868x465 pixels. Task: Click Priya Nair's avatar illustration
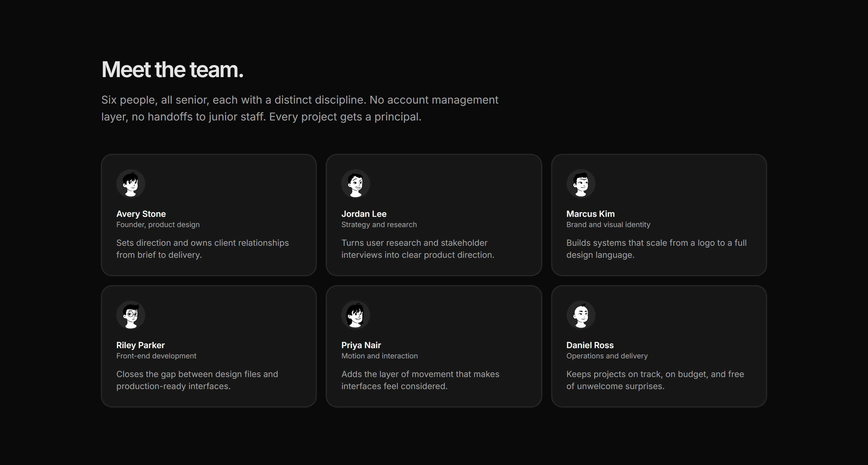tap(356, 315)
